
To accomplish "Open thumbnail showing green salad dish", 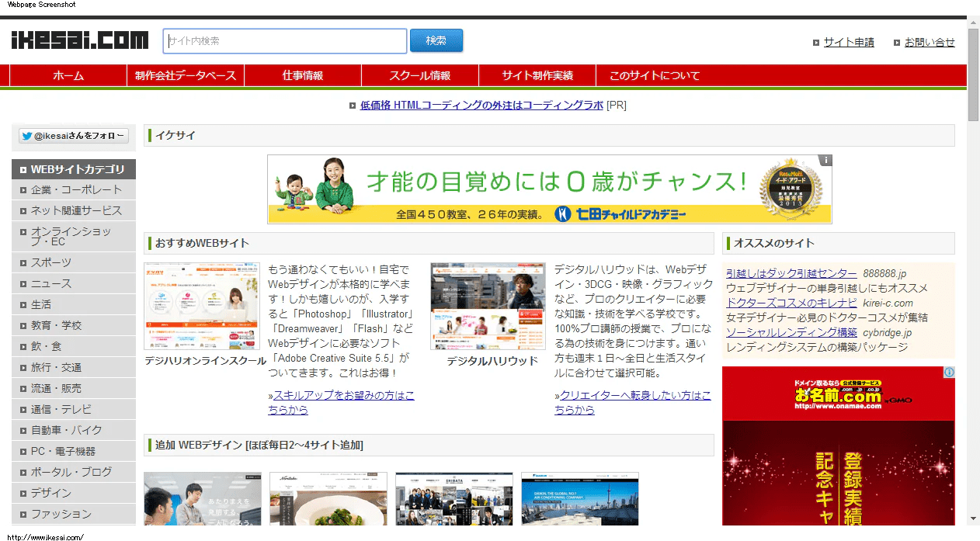I will 328,499.
